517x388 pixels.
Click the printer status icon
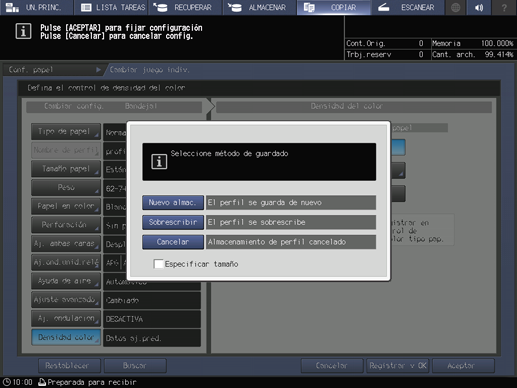tap(42, 382)
